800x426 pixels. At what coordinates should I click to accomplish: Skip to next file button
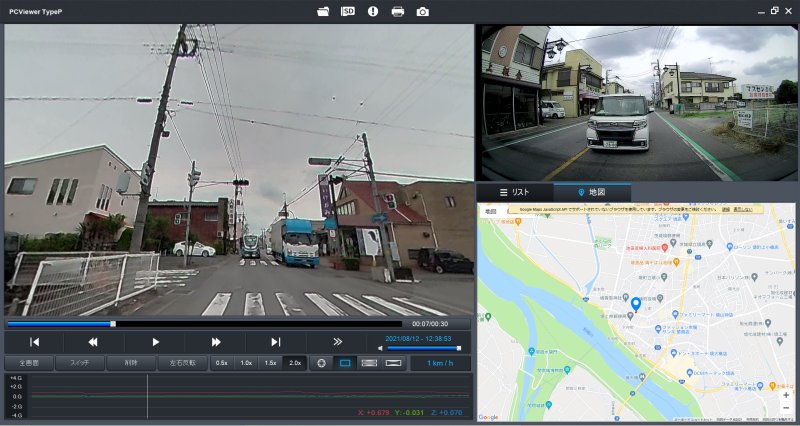pos(276,342)
